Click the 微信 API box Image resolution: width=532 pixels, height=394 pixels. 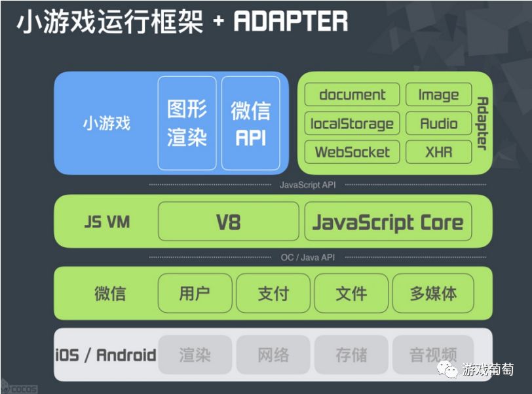coord(251,123)
